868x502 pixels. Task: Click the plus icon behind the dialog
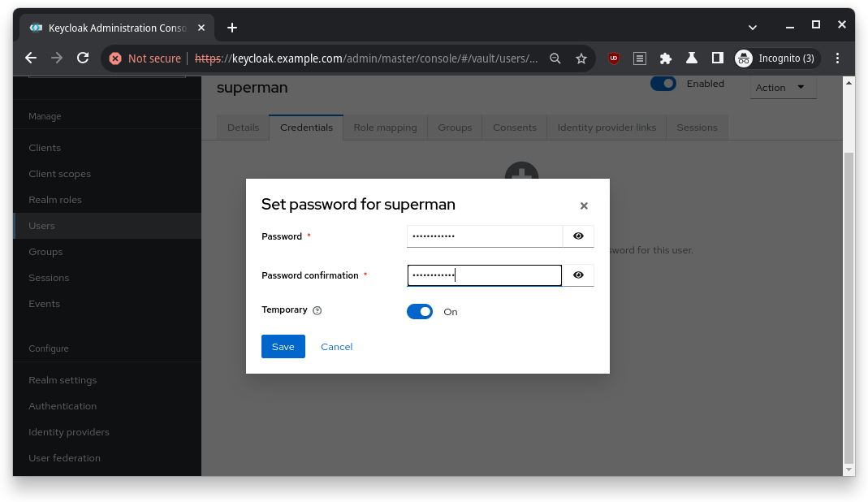click(x=521, y=171)
